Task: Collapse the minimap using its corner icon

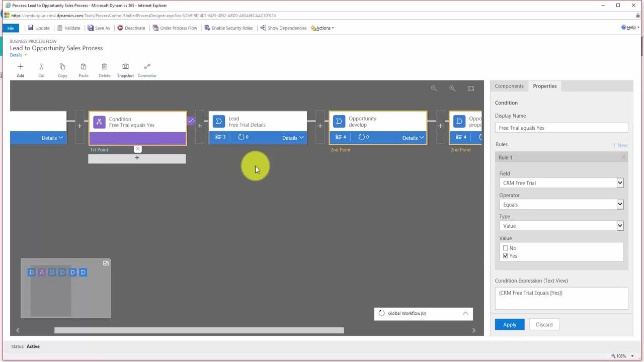Action: (x=106, y=263)
